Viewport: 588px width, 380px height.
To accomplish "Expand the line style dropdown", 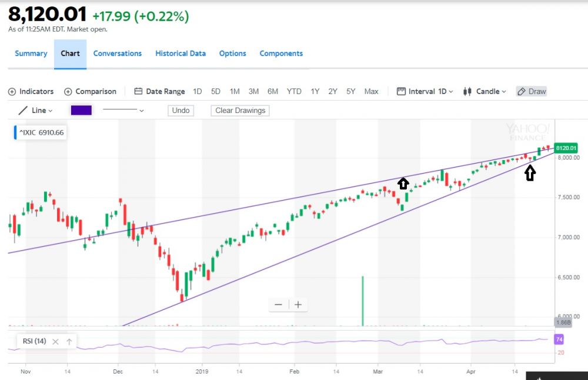I will coord(123,111).
